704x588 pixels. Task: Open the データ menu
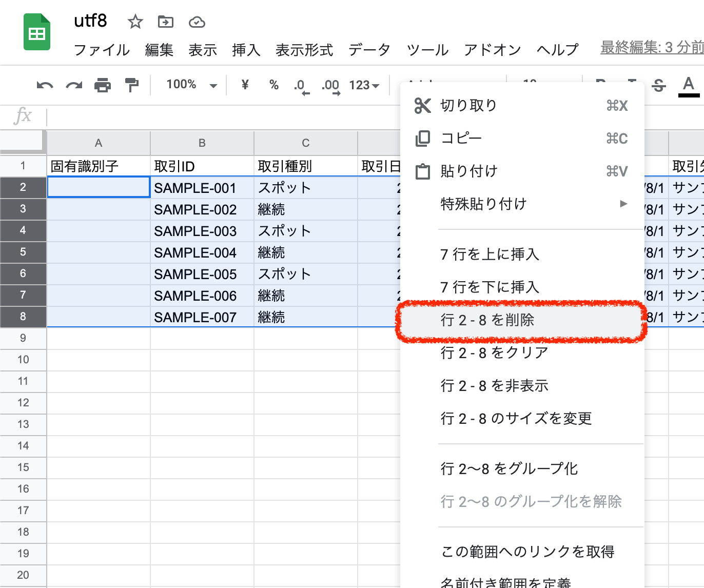click(369, 50)
